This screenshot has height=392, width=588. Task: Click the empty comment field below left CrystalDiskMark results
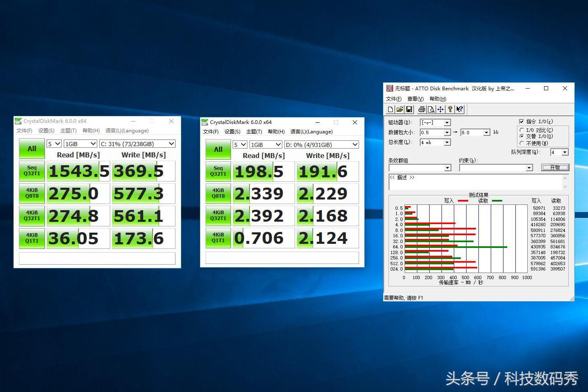click(97, 258)
